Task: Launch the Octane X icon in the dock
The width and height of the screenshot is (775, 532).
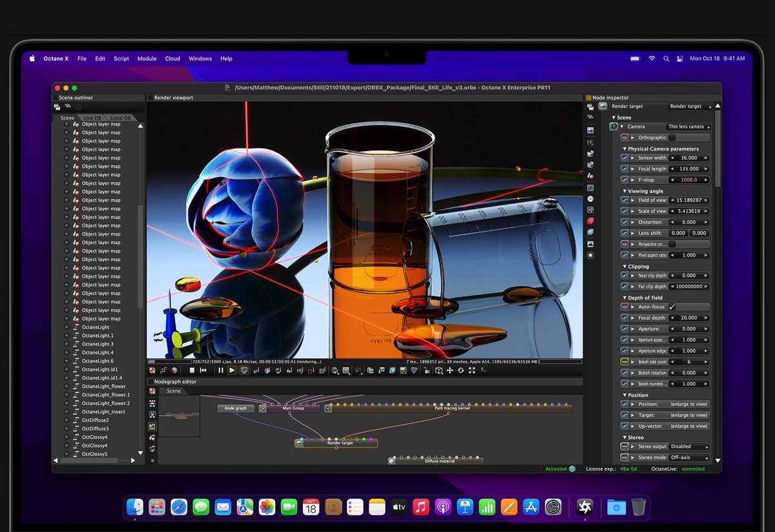Action: pos(584,507)
